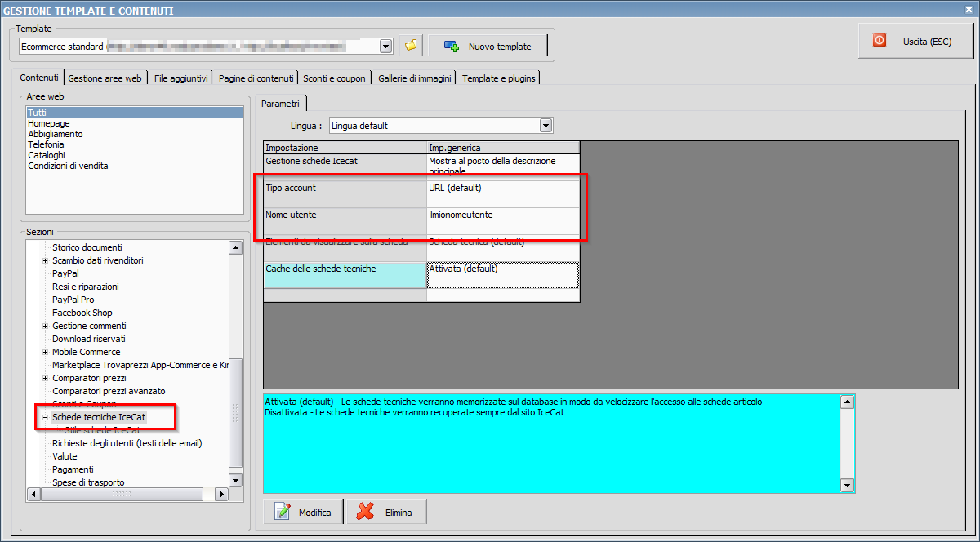Select PayPal Pro section
The width and height of the screenshot is (980, 542).
(73, 300)
